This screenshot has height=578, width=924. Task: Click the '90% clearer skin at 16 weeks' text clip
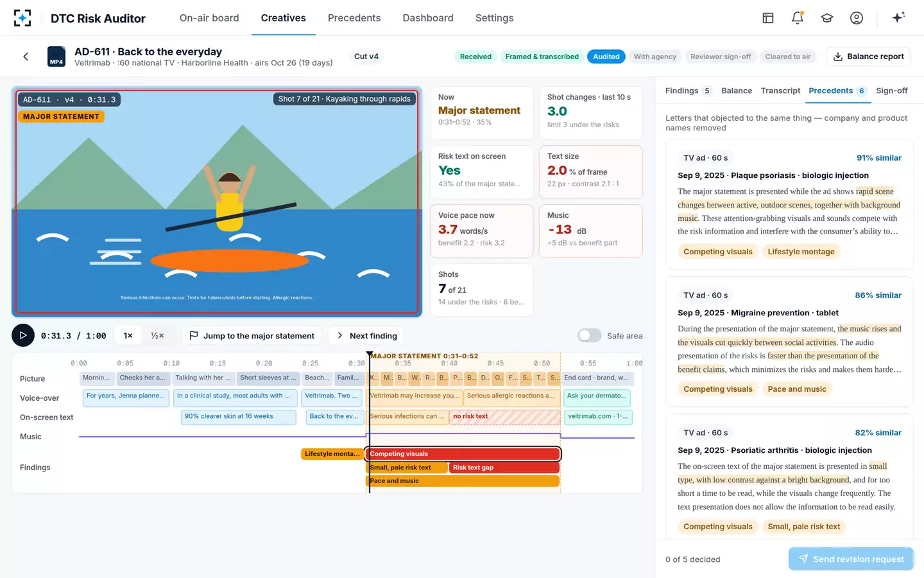click(239, 417)
